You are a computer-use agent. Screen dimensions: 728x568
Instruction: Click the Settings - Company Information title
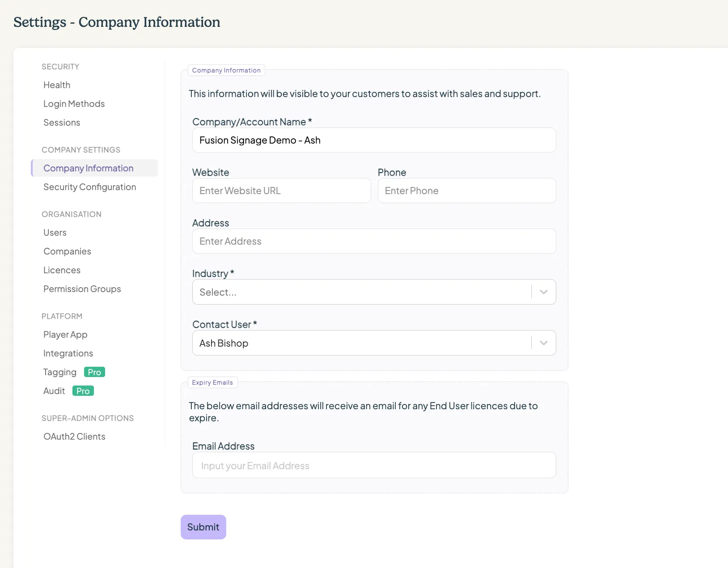click(117, 22)
